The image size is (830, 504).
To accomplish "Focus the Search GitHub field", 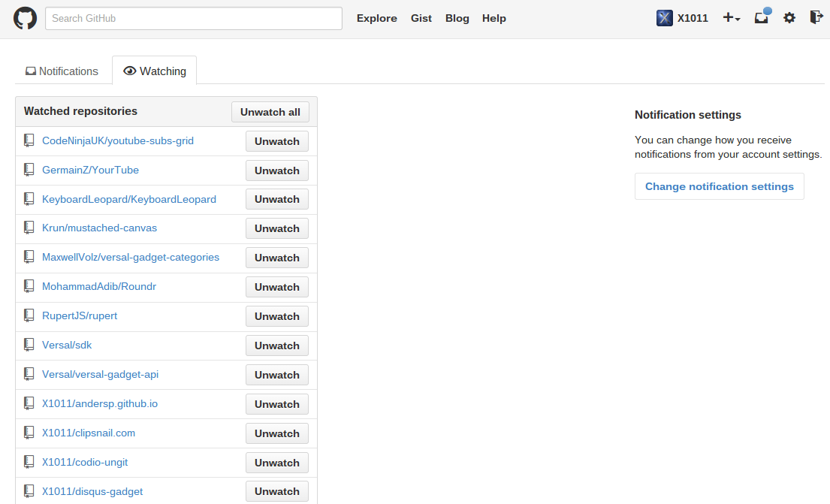I will [194, 18].
